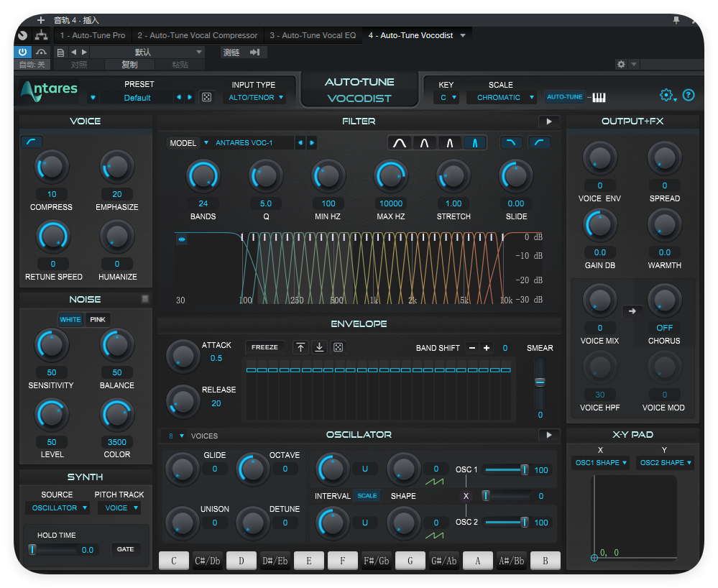The height and width of the screenshot is (588, 718).
Task: Toggle filter graph eye visibility
Action: coord(182,239)
